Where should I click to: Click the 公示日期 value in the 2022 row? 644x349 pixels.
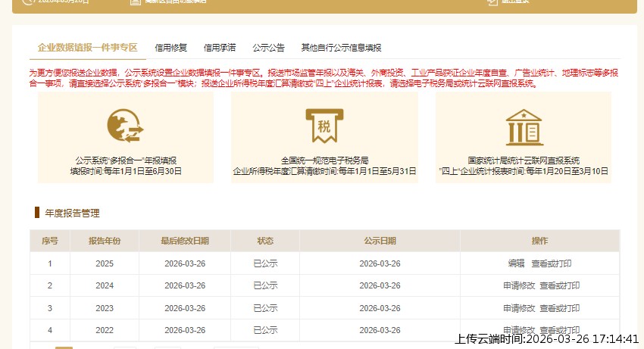tap(380, 331)
